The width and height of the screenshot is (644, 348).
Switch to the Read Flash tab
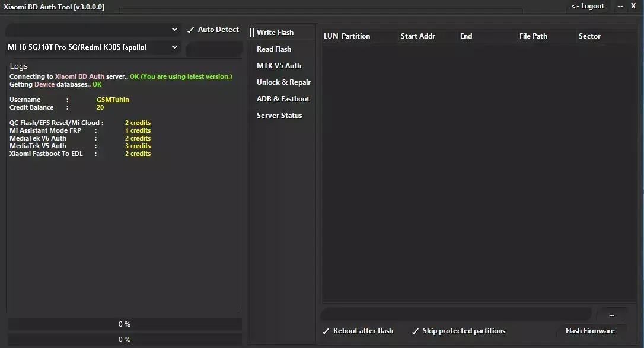pos(274,49)
